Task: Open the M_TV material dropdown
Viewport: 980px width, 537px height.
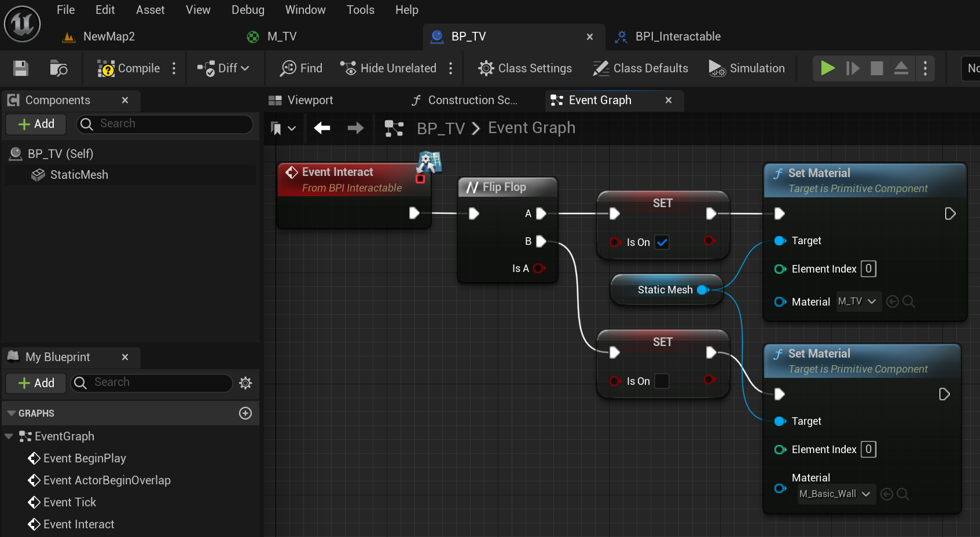Action: click(858, 301)
